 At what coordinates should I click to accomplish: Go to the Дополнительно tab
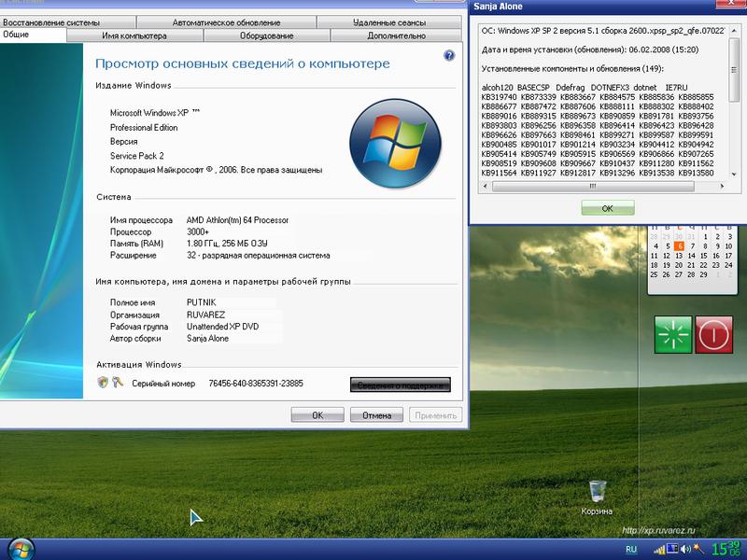(x=396, y=35)
